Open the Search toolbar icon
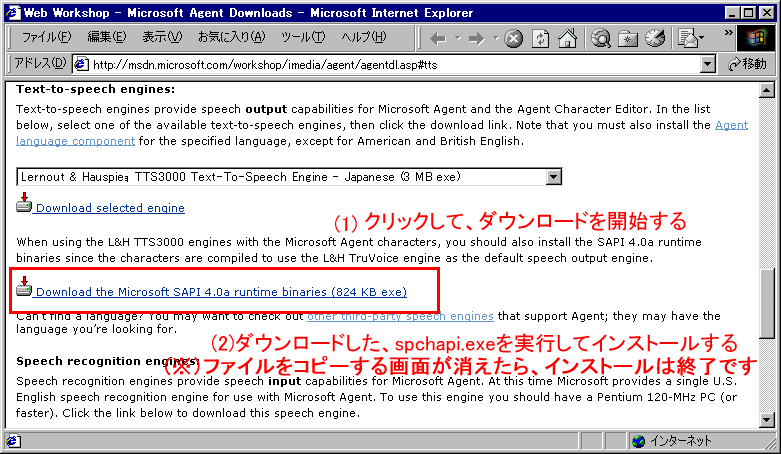This screenshot has width=781, height=454. point(601,38)
